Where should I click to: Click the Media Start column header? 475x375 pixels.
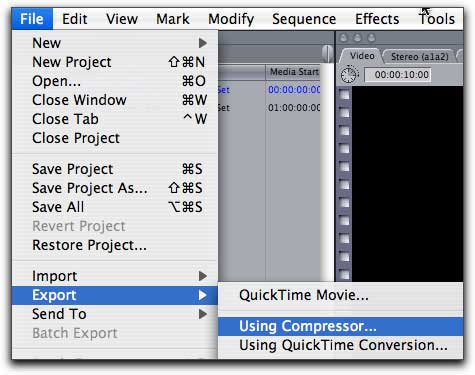pos(293,72)
